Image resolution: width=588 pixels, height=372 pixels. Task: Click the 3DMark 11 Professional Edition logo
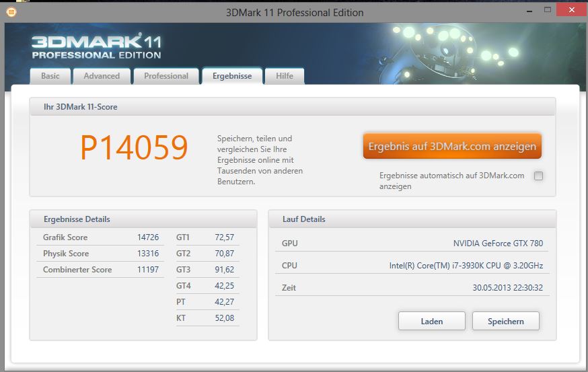click(x=96, y=46)
